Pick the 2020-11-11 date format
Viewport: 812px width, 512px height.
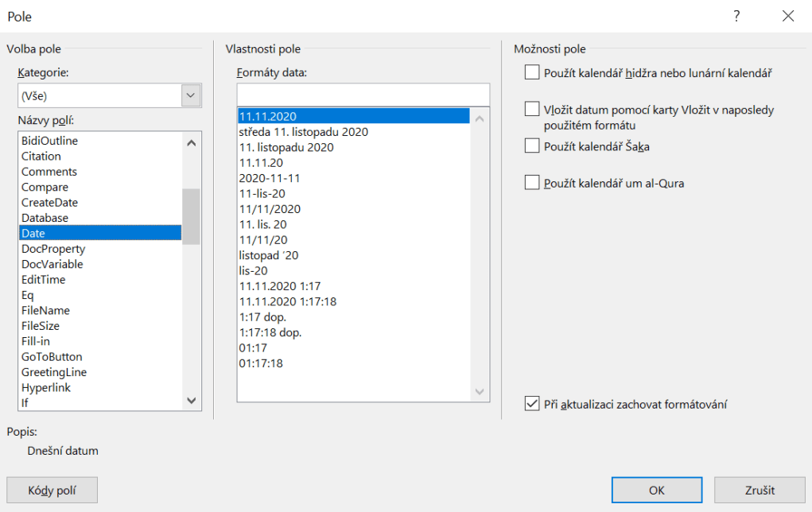coord(270,178)
